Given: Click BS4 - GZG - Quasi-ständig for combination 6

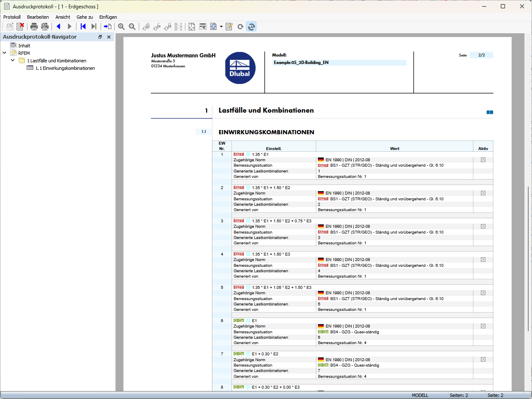Looking at the screenshot, I should coord(355,332).
